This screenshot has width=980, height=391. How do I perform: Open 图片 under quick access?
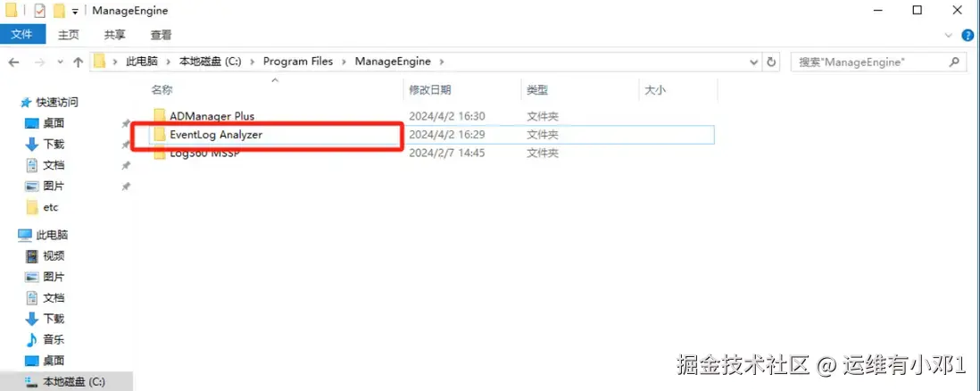click(x=54, y=186)
